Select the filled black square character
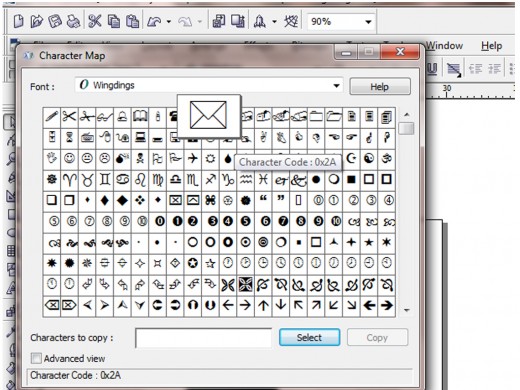This screenshot has width=520, height=390. coord(351,179)
